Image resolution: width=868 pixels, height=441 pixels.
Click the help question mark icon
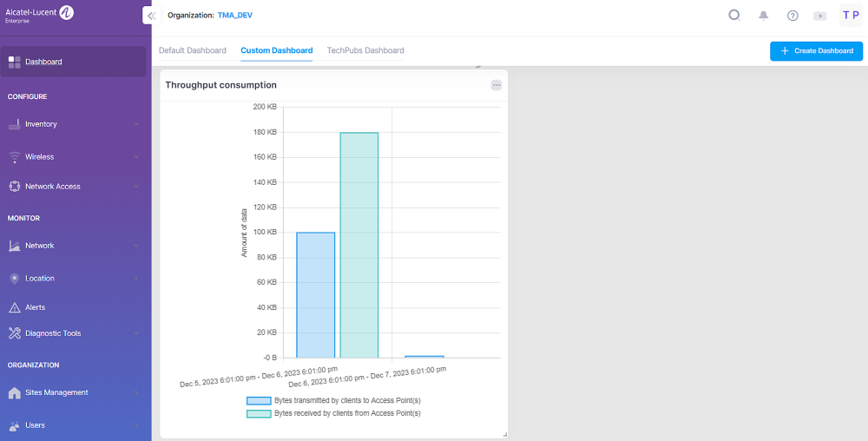coord(792,16)
